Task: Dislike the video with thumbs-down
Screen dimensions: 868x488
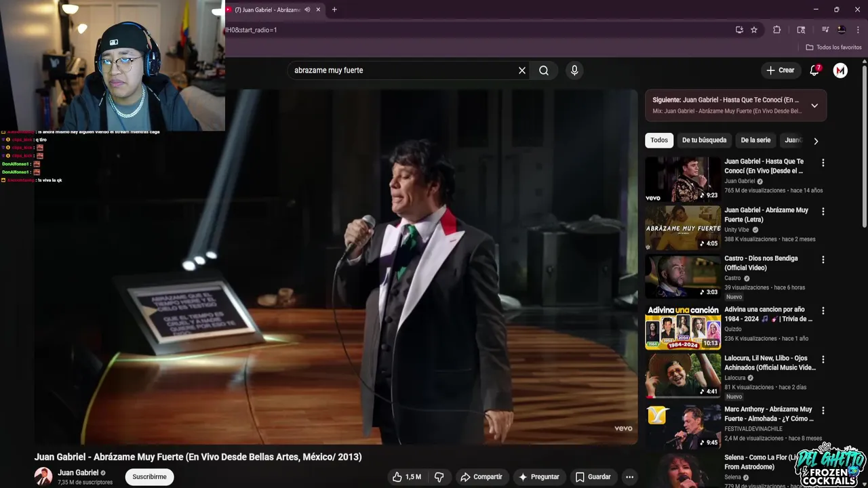Action: (x=439, y=476)
